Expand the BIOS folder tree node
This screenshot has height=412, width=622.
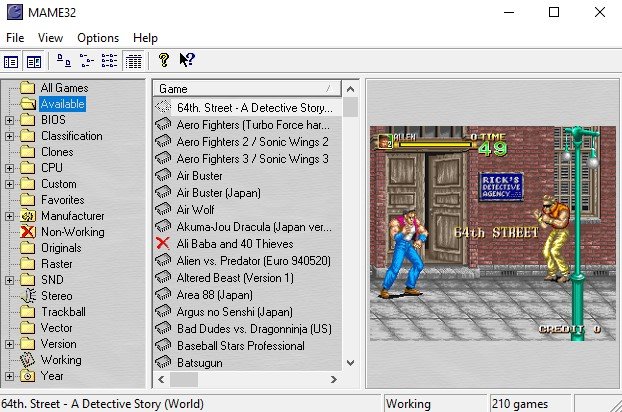[x=10, y=120]
